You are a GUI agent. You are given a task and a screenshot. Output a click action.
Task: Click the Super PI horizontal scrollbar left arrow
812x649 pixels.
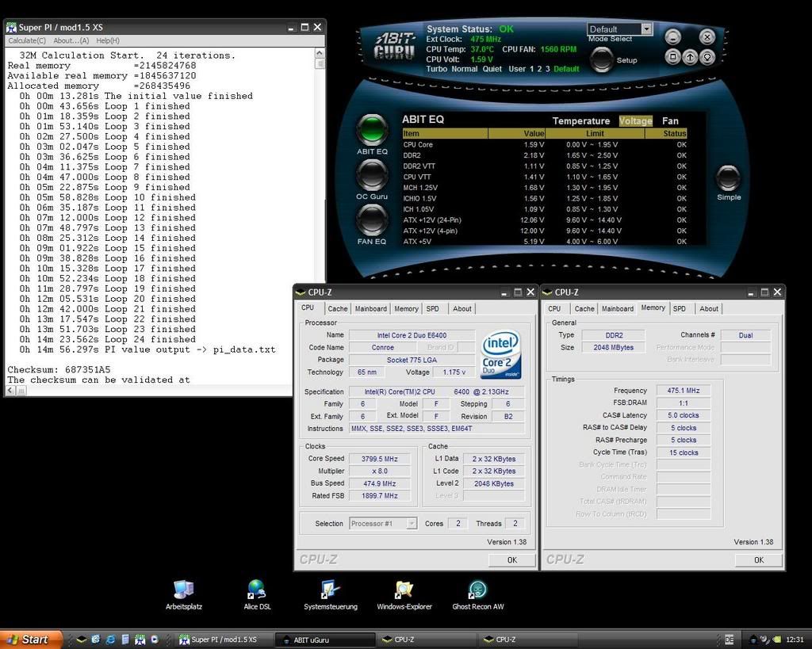tap(11, 391)
